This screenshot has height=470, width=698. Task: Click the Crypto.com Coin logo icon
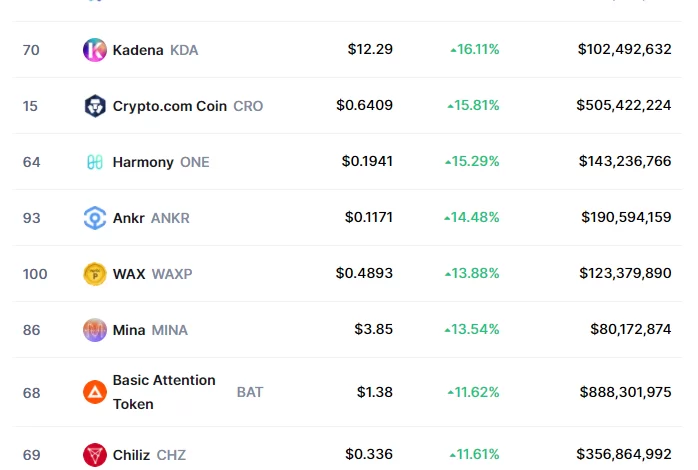[95, 106]
